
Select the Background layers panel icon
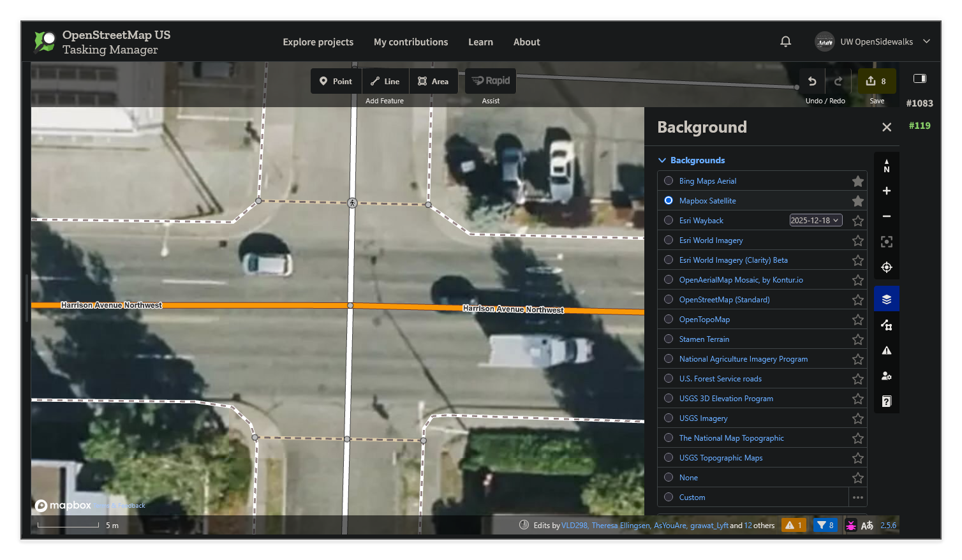(886, 298)
